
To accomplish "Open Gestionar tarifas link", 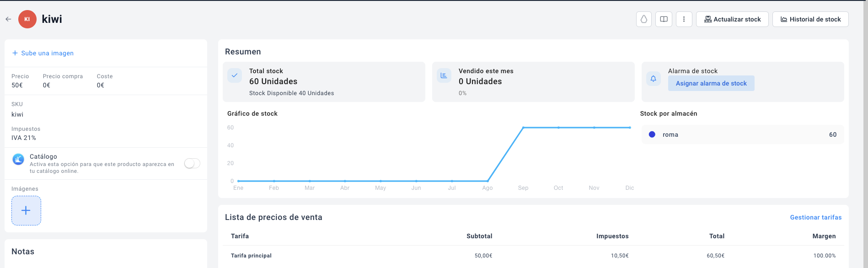I will click(815, 217).
